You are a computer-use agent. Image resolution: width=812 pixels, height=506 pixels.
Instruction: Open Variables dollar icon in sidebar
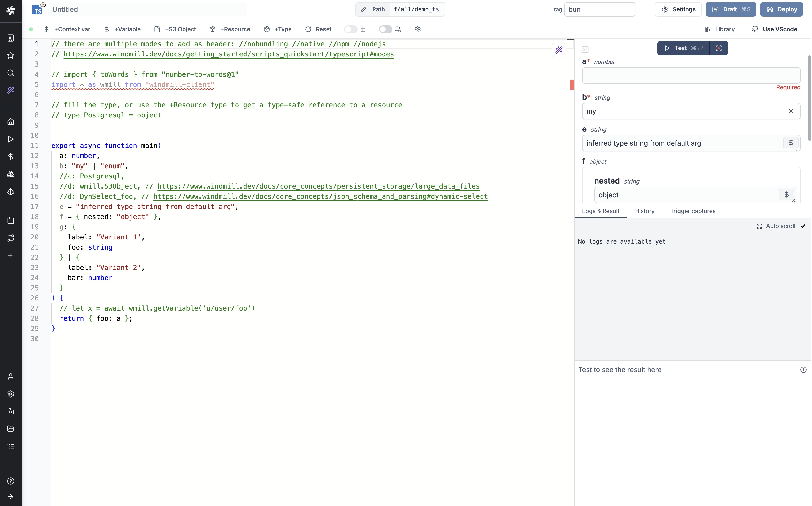coord(11,157)
